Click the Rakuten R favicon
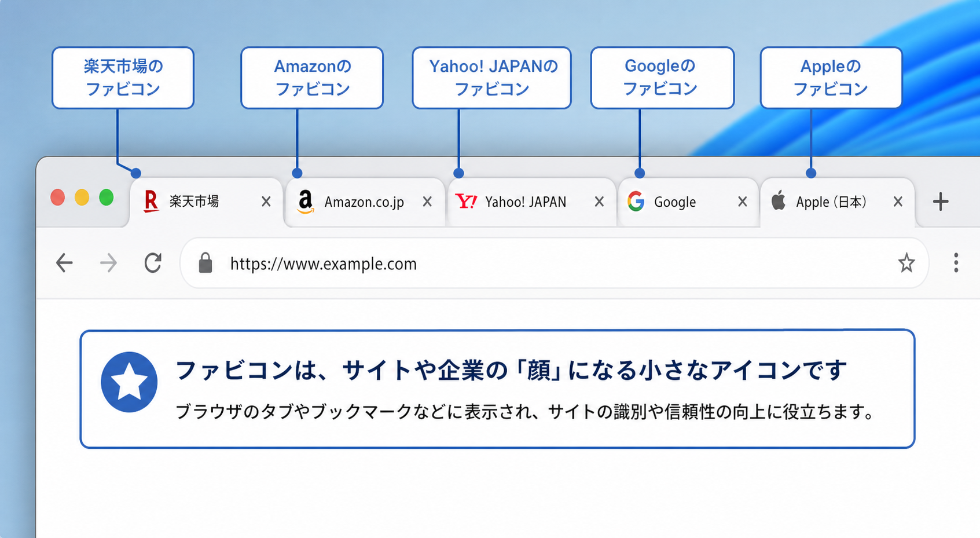The width and height of the screenshot is (980, 538). click(x=151, y=202)
